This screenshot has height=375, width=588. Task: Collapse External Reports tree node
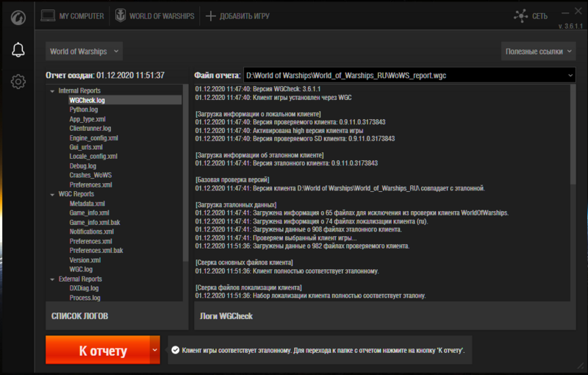tap(52, 279)
